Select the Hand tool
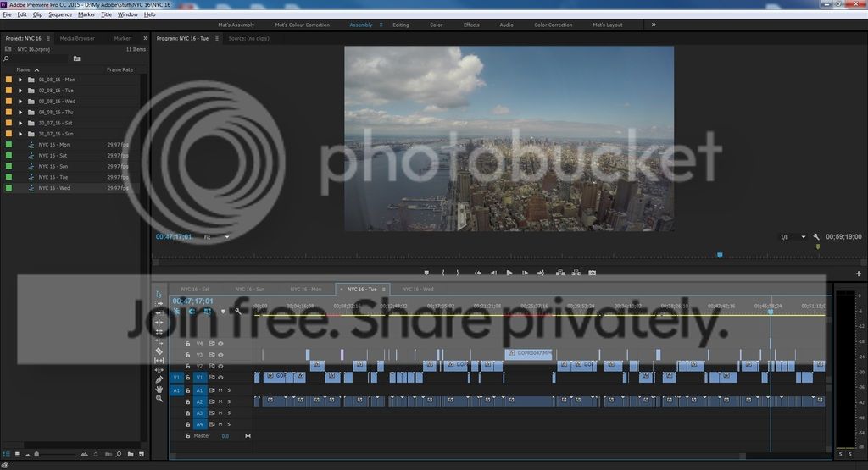This screenshot has width=868, height=470. [159, 389]
